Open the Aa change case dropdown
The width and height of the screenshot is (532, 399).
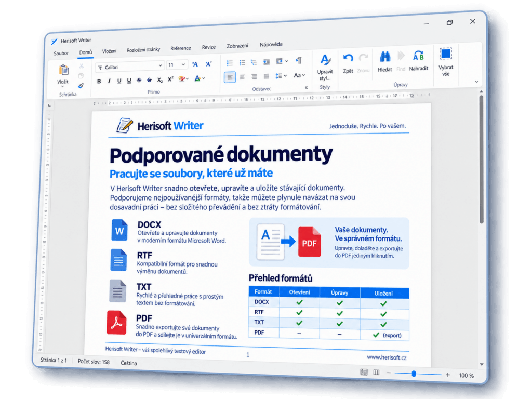[299, 75]
